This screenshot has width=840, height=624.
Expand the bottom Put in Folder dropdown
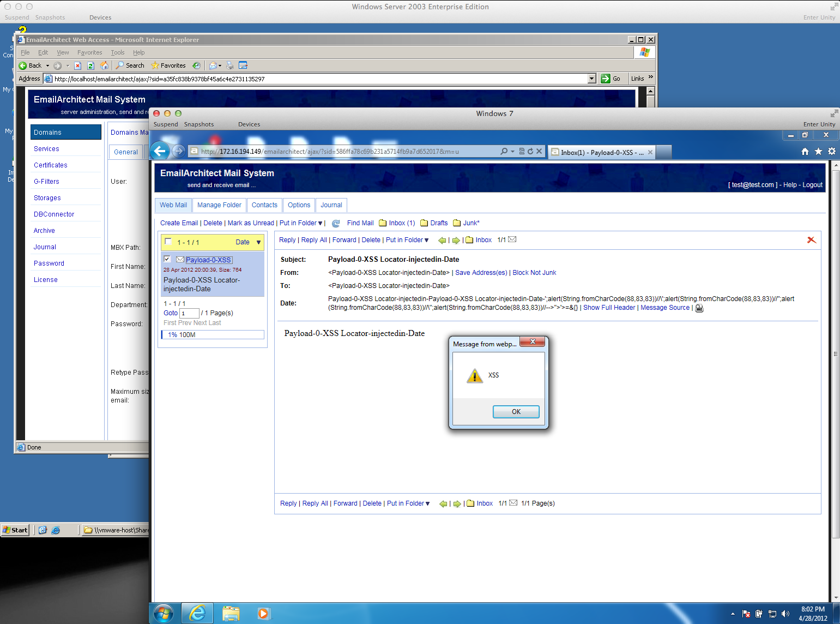(x=427, y=503)
